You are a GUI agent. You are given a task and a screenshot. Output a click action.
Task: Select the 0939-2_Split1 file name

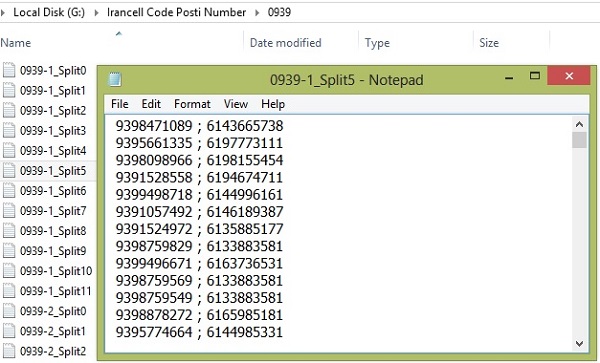[53, 331]
